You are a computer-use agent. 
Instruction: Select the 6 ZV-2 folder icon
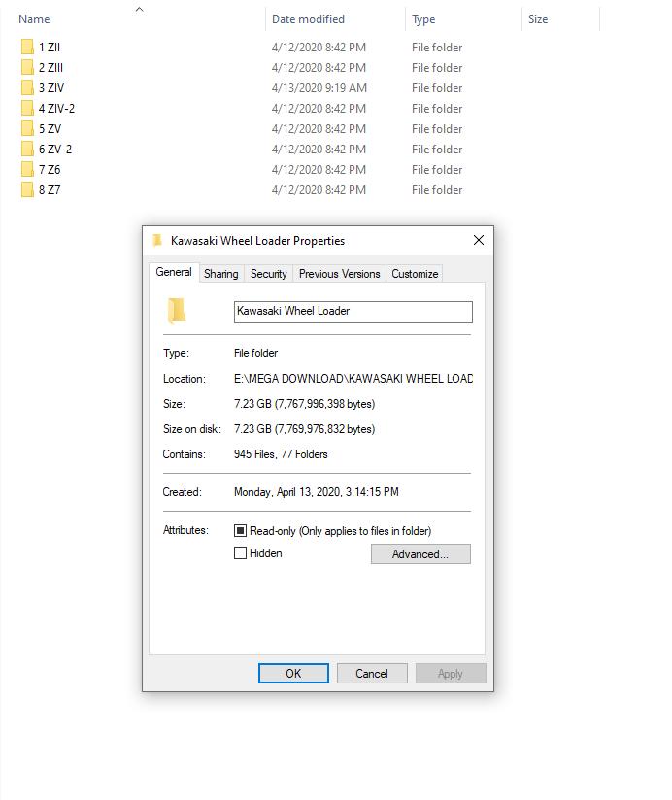(27, 149)
